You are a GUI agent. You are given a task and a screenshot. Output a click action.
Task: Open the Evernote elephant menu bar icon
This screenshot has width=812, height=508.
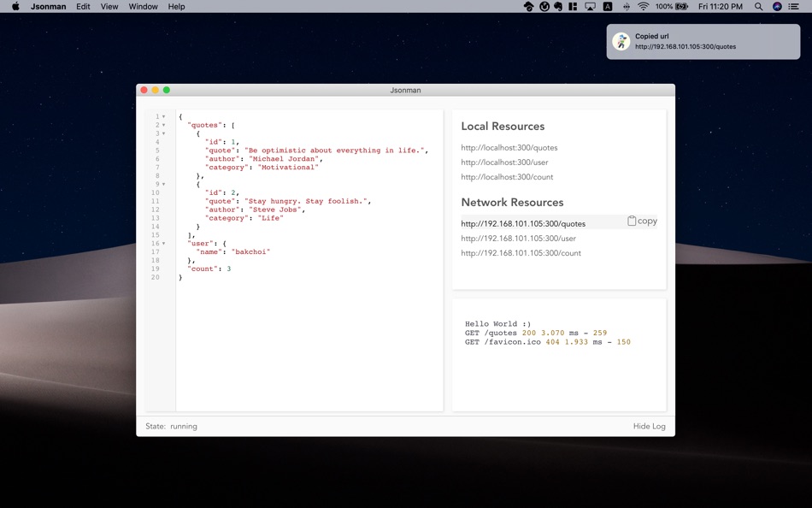pos(558,7)
